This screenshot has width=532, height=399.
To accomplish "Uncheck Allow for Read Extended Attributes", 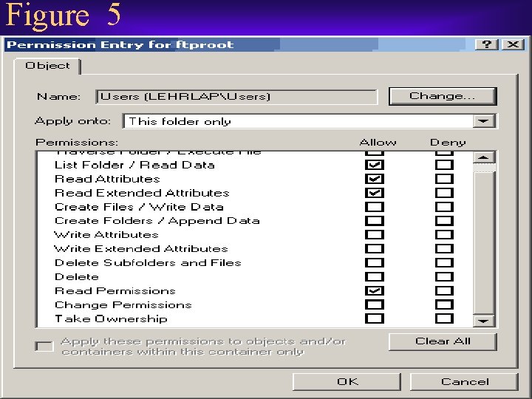I will (x=375, y=193).
